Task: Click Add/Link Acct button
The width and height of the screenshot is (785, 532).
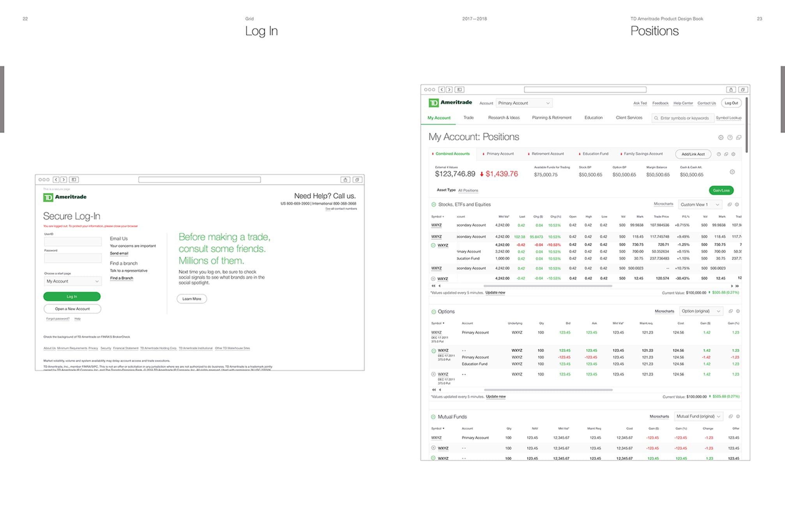Action: pyautogui.click(x=693, y=154)
